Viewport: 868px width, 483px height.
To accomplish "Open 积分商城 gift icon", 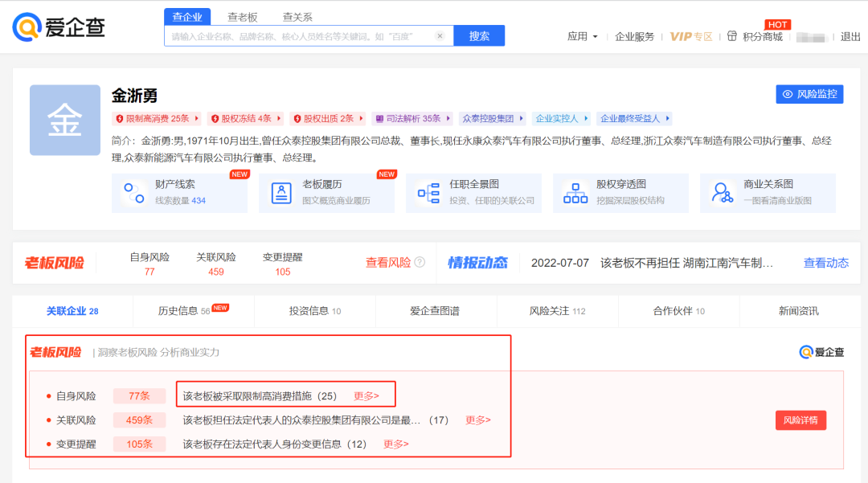I will click(732, 36).
